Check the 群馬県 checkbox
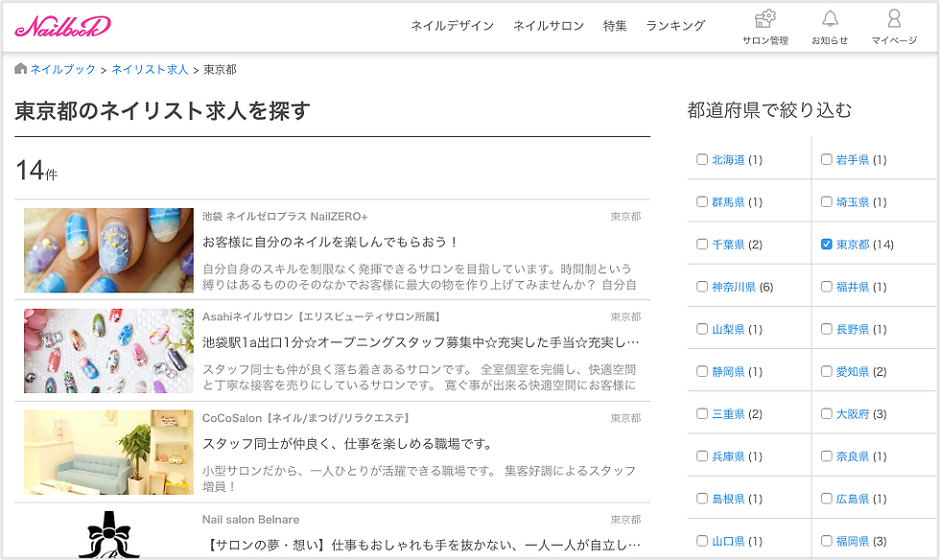Image resolution: width=940 pixels, height=560 pixels. coord(702,201)
